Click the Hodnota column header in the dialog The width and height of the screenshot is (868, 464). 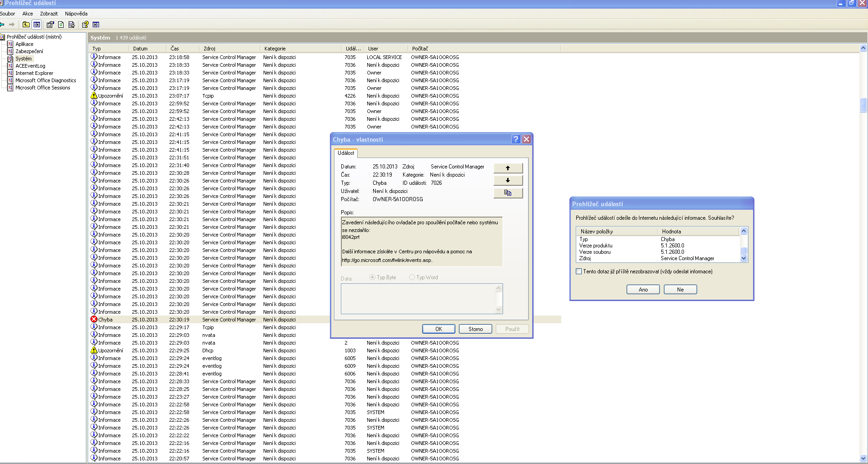pyautogui.click(x=699, y=232)
